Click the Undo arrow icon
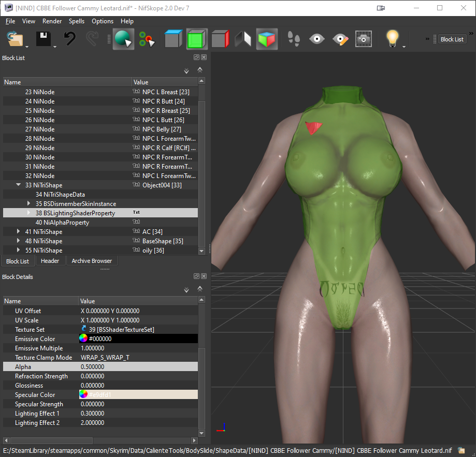This screenshot has width=476, height=457. pyautogui.click(x=69, y=39)
